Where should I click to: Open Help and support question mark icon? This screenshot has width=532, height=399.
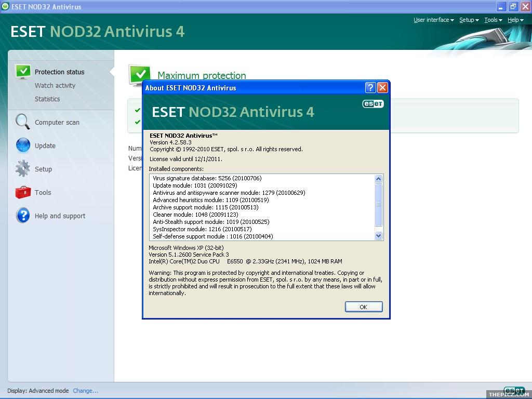coord(22,215)
